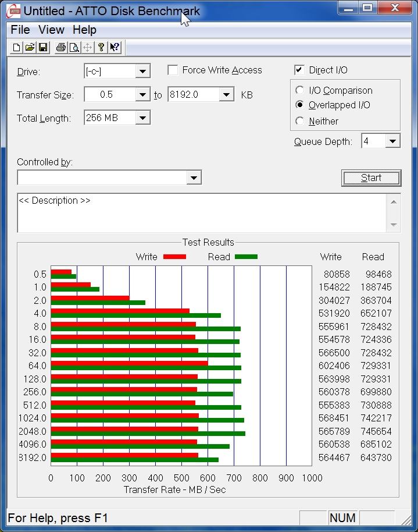Screen dimensions: 418x532
Task: Click the read value 699880
Action: (x=376, y=392)
